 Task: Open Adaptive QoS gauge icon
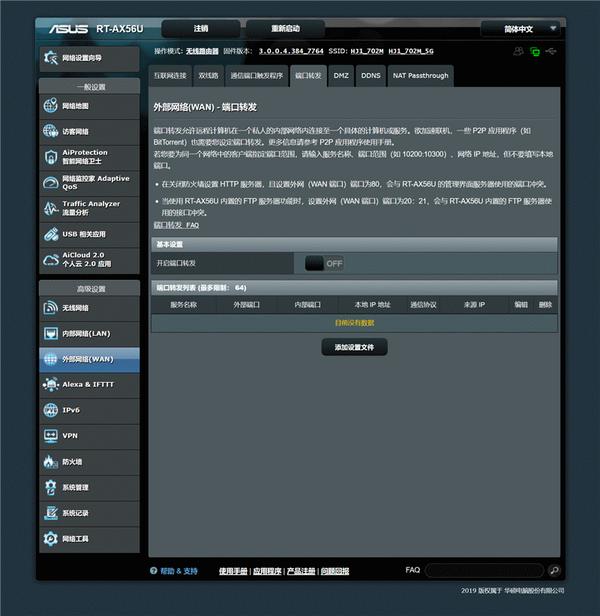click(x=51, y=182)
